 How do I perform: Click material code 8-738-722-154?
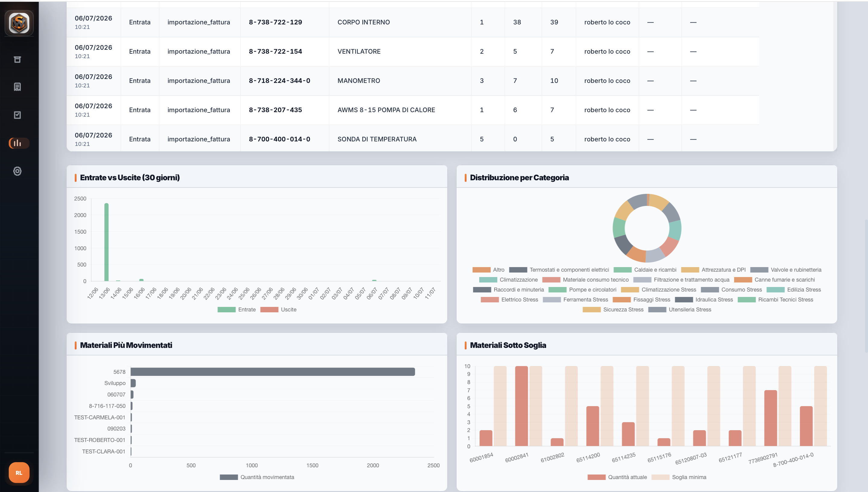click(x=275, y=51)
